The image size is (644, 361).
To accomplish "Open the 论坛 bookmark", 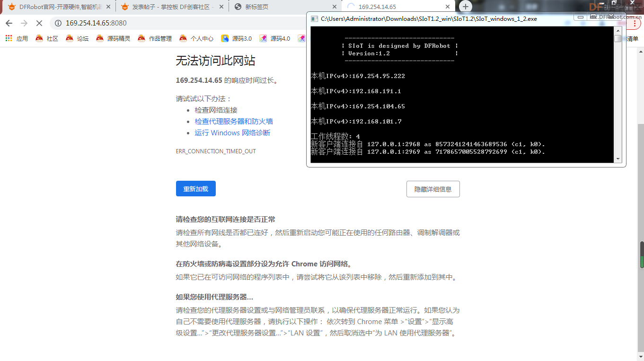I will coord(77,39).
